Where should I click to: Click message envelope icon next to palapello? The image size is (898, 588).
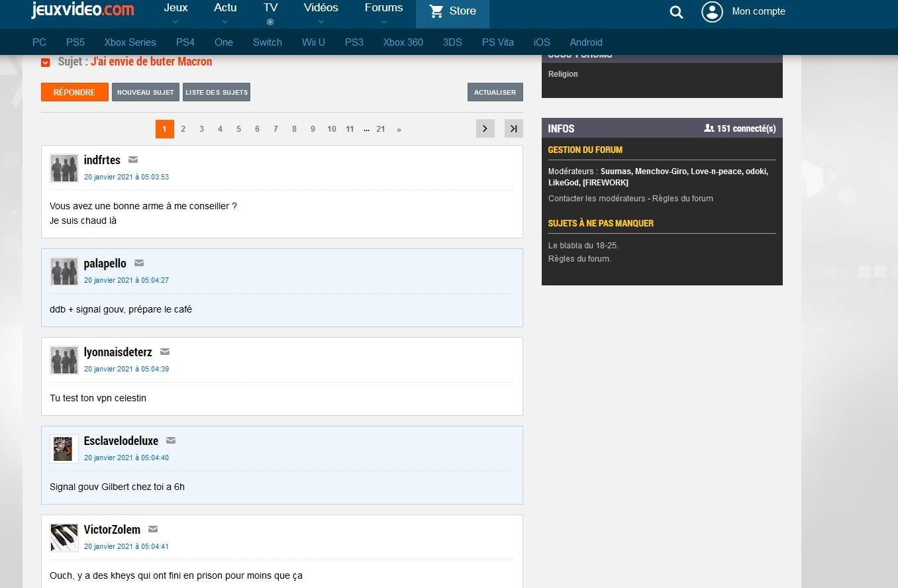coord(139,263)
